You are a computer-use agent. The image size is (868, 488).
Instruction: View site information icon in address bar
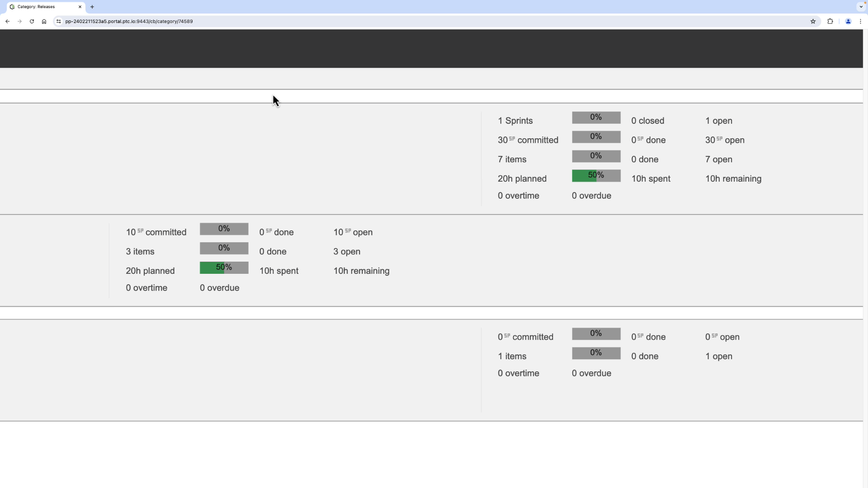pos(58,21)
